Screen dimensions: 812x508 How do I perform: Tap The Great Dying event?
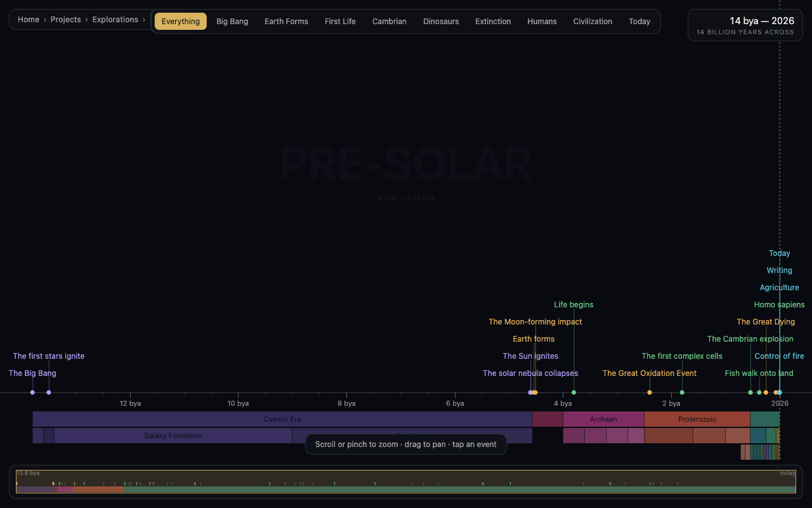[x=766, y=322]
